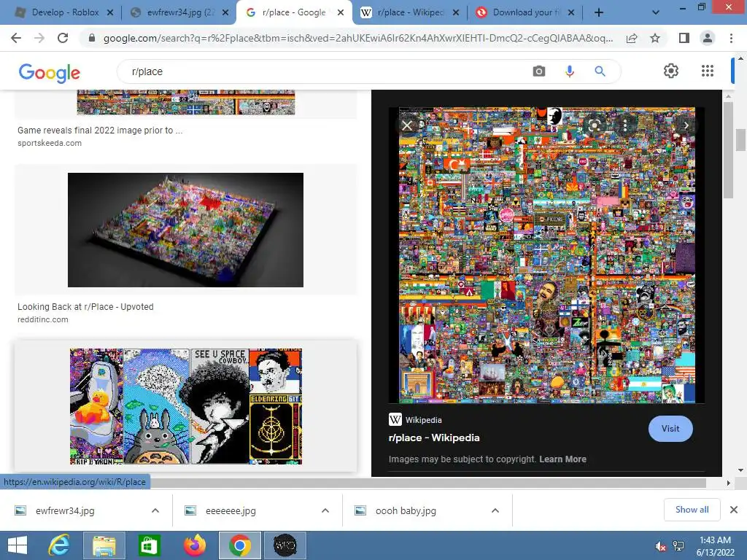Reload the current page

(x=63, y=38)
